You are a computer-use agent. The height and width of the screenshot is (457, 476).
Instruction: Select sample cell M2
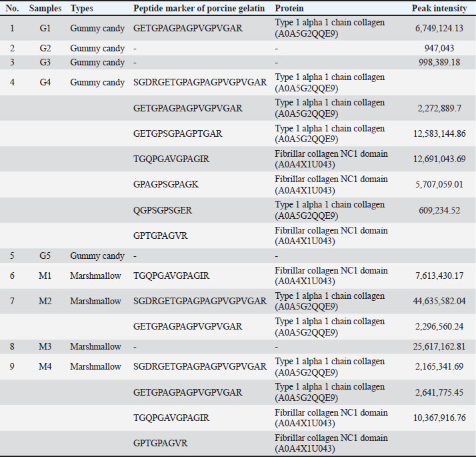tap(45, 301)
